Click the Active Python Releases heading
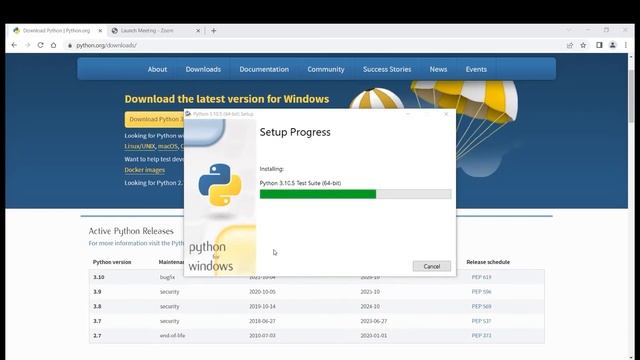The width and height of the screenshot is (640, 360). [x=131, y=231]
